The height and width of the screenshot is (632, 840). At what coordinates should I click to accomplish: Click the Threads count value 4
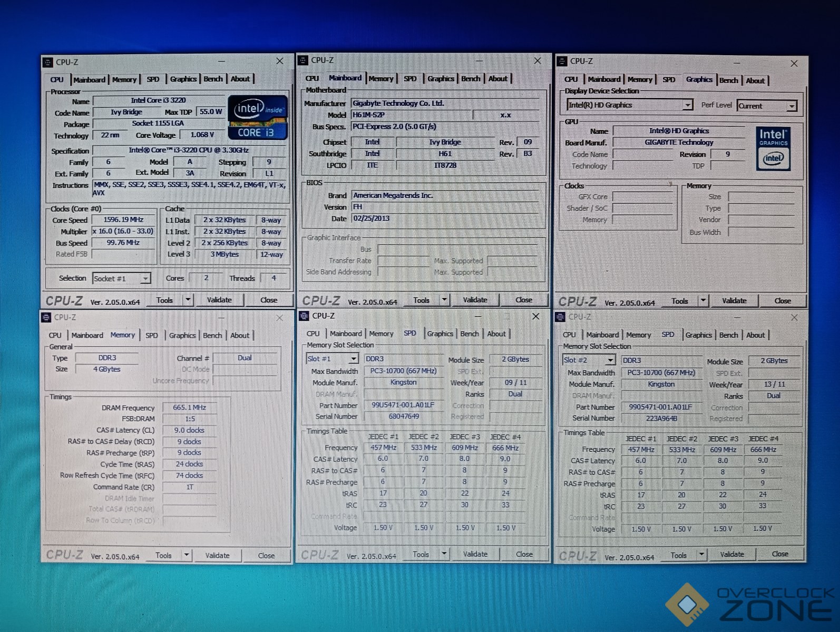click(274, 278)
